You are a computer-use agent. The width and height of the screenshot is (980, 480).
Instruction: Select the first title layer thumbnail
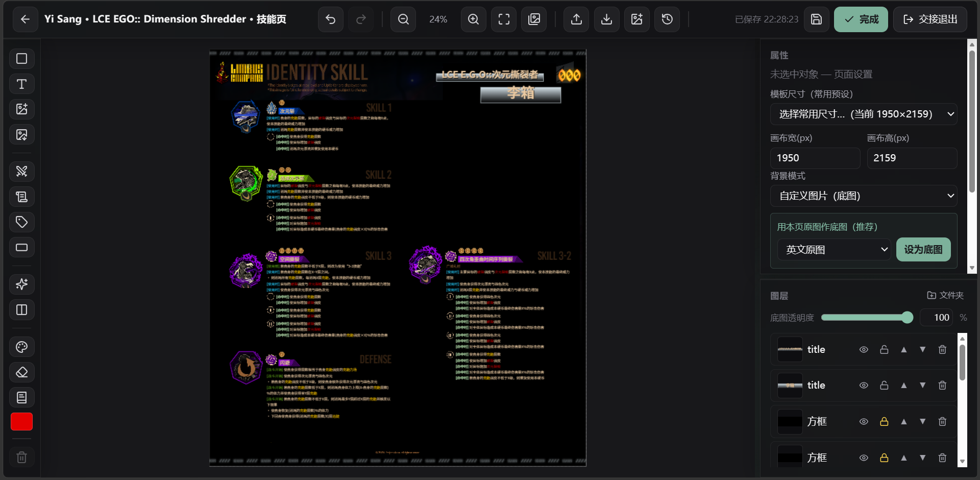tap(790, 350)
